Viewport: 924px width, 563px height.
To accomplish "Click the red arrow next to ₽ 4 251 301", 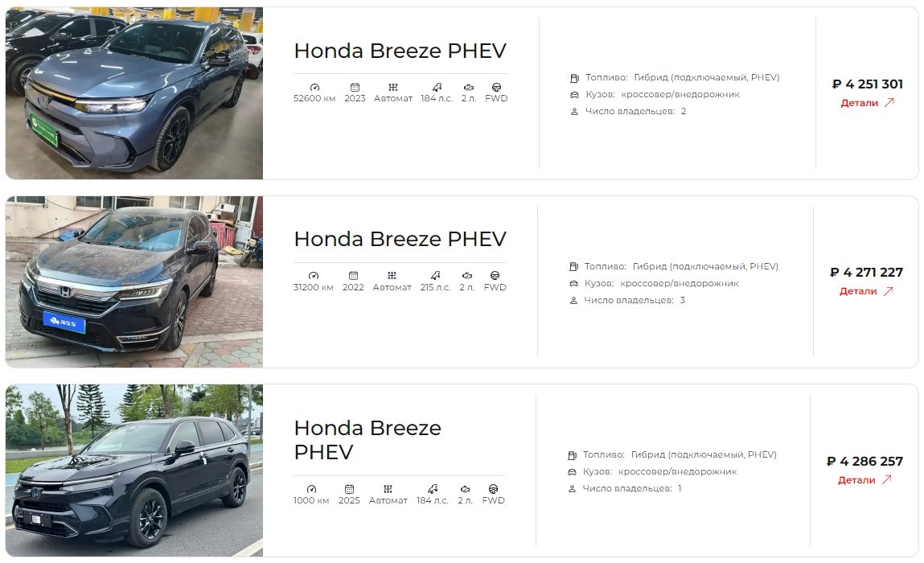I will [889, 103].
